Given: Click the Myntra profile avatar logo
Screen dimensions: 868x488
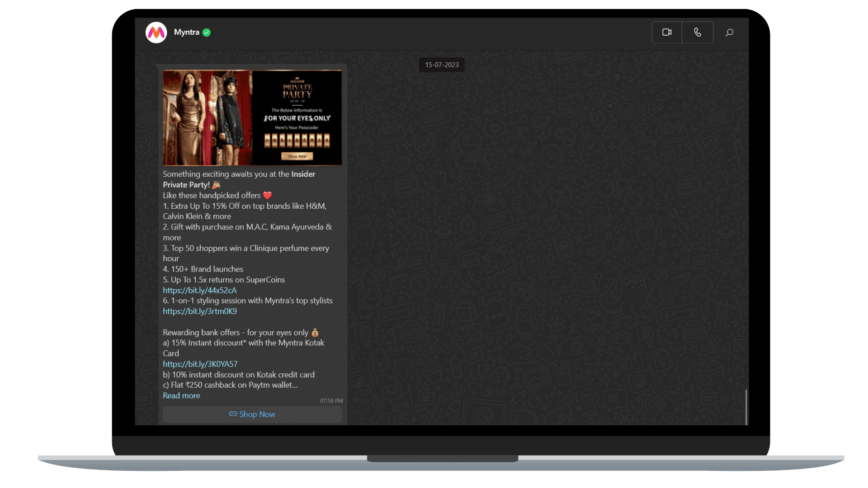Looking at the screenshot, I should coord(156,33).
